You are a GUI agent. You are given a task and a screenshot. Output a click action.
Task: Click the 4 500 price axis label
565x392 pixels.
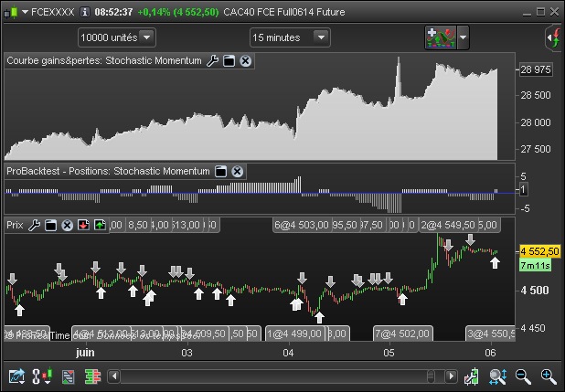pyautogui.click(x=535, y=291)
